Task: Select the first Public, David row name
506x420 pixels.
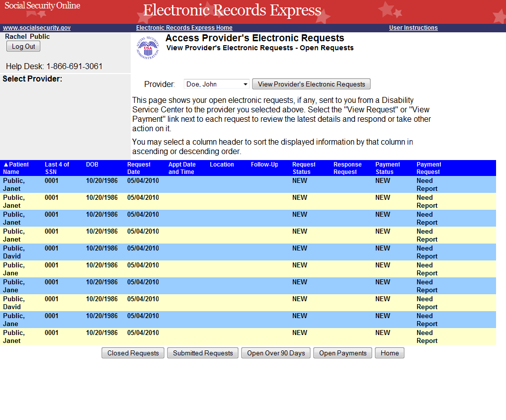Action: point(14,252)
